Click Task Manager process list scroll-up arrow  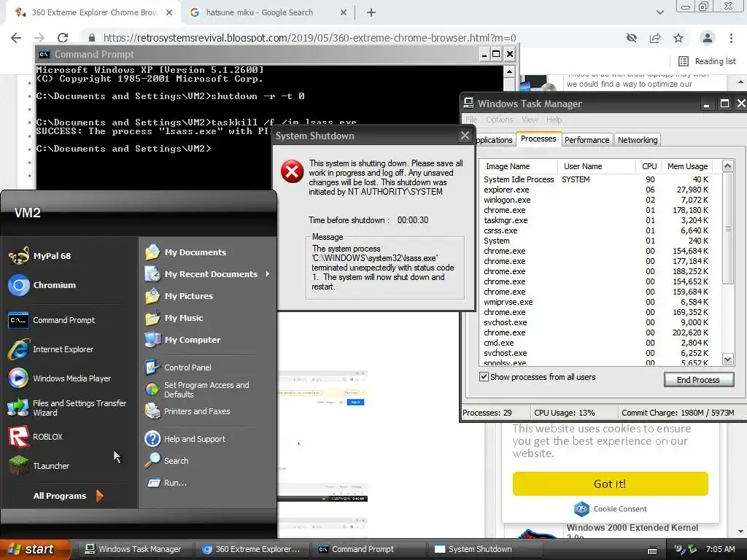727,166
